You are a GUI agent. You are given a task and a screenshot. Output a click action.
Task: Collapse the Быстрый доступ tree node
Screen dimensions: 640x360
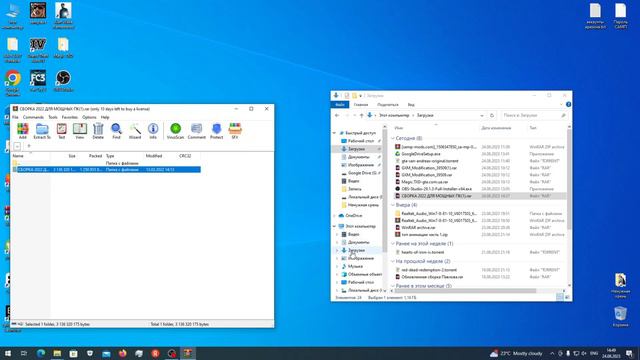click(x=334, y=133)
